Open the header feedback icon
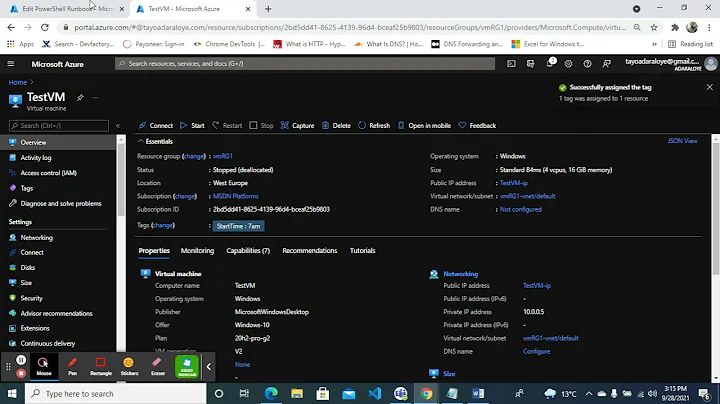This screenshot has height=404, width=720. tap(607, 64)
